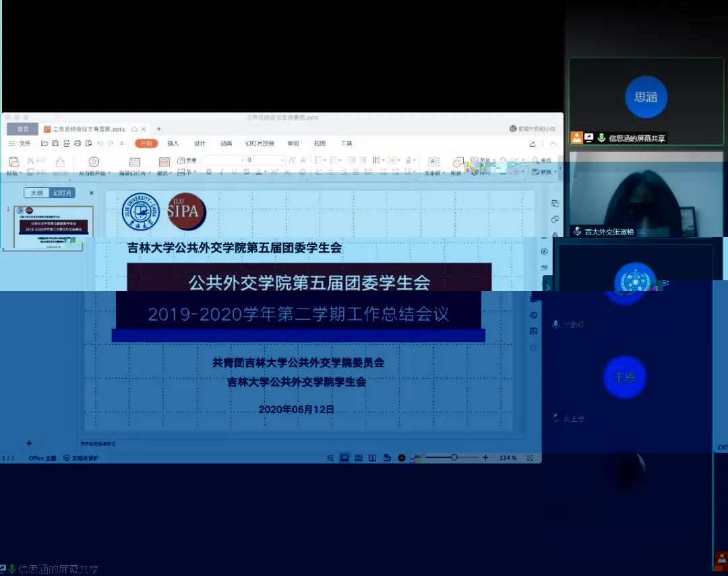The image size is (728, 576).
Task: Start slideshow from current slide
Action: click(94, 162)
